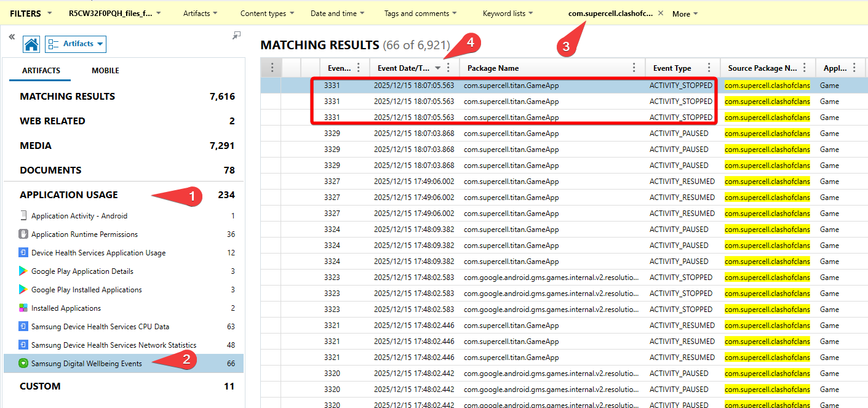
Task: Click highlighted com.supercell.clashofclans cell in top row
Action: (x=768, y=85)
